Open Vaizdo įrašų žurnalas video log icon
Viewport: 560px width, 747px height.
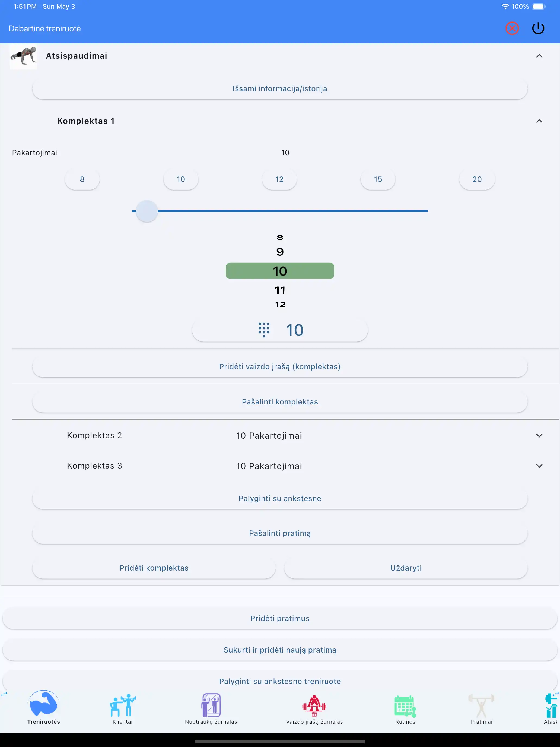coord(314,705)
